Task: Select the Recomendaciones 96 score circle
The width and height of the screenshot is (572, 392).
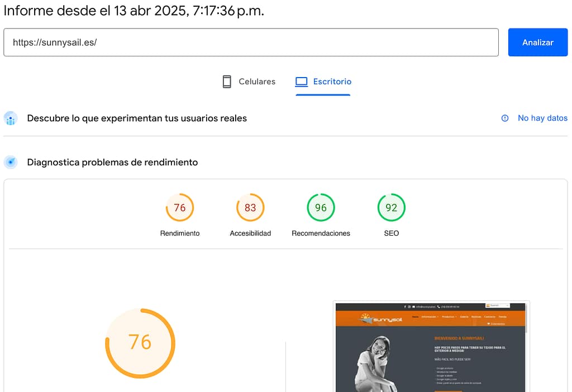Action: coord(321,208)
